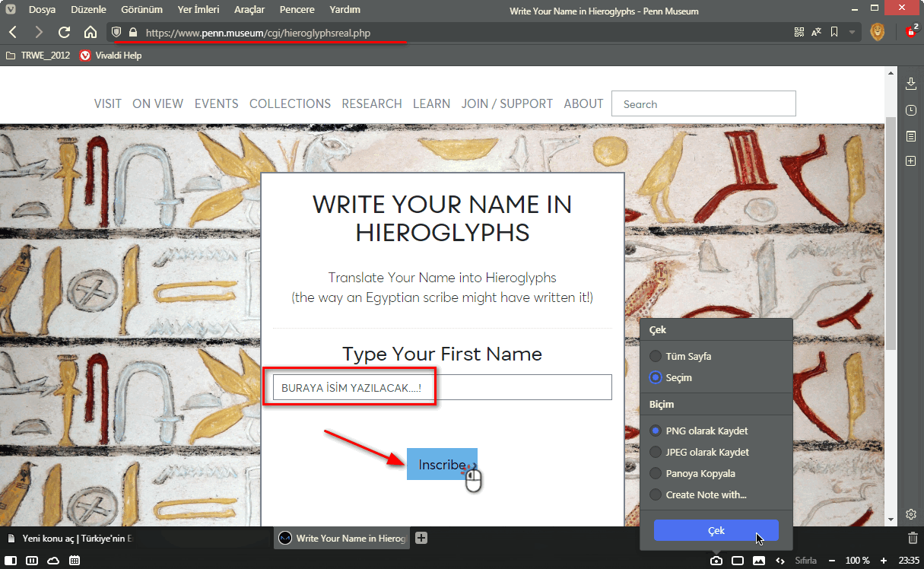The height and width of the screenshot is (569, 924).
Task: Go to the home page
Action: point(90,32)
